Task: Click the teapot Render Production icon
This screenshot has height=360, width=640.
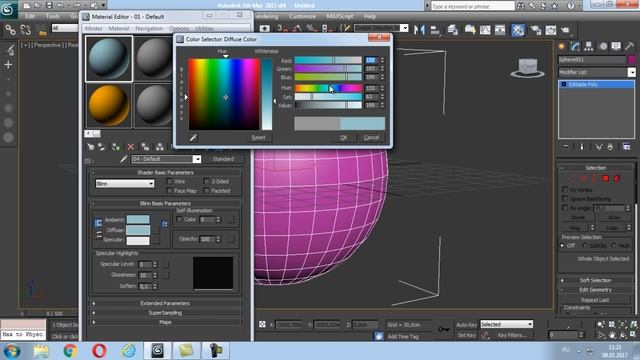Action: click(565, 30)
